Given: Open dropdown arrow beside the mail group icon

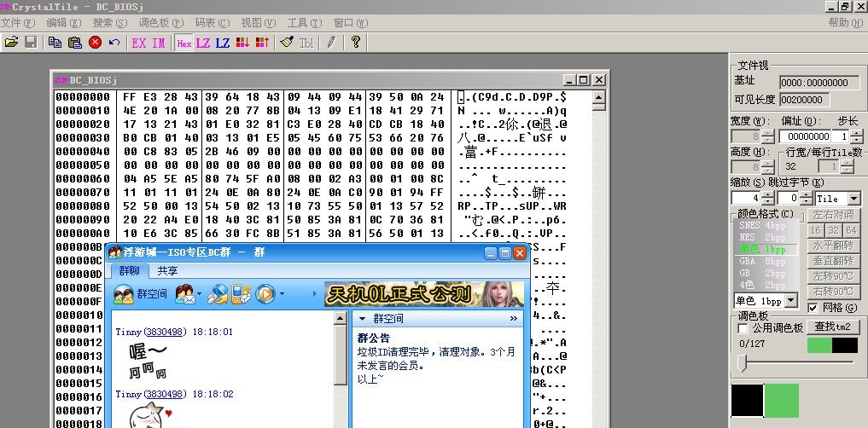Looking at the screenshot, I should 198,295.
